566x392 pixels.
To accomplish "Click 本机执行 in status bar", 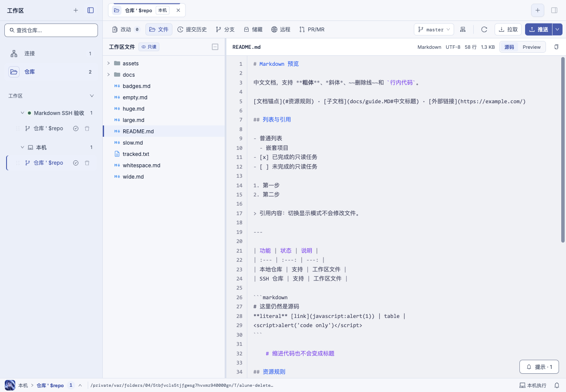I will (533, 385).
